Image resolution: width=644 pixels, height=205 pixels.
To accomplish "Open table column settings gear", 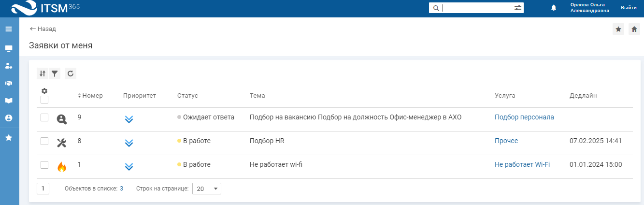I will [44, 91].
